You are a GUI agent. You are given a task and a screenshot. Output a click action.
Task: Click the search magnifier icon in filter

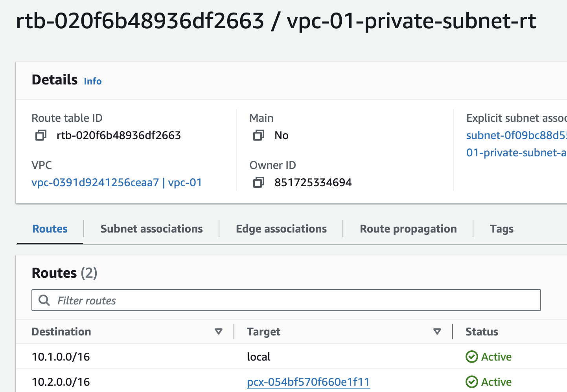(44, 300)
